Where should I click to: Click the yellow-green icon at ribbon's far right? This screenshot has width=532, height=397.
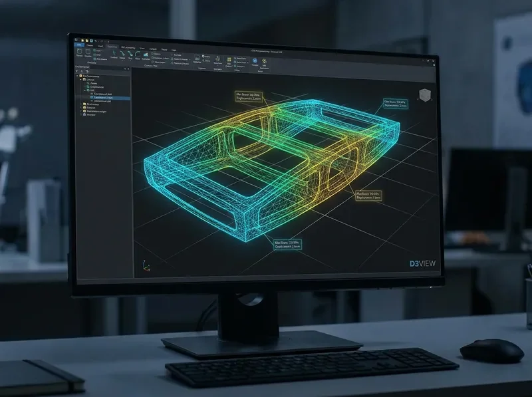pyautogui.click(x=264, y=61)
